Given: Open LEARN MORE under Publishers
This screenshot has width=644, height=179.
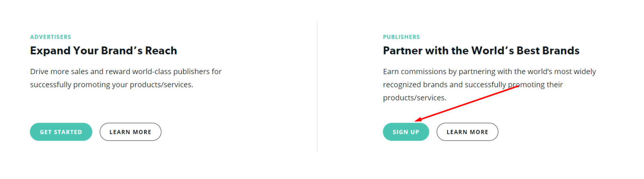Looking at the screenshot, I should (467, 132).
